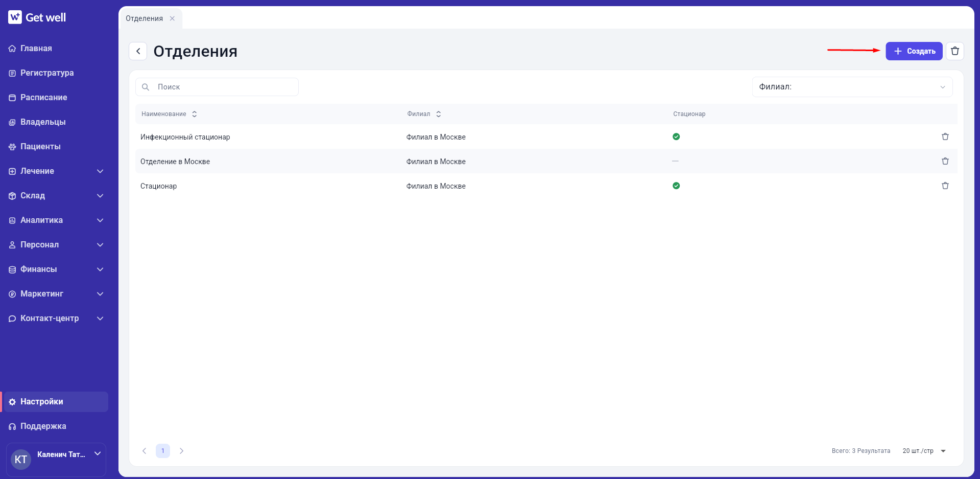The width and height of the screenshot is (980, 479).
Task: Expand the user profile chevron
Action: coord(98,453)
